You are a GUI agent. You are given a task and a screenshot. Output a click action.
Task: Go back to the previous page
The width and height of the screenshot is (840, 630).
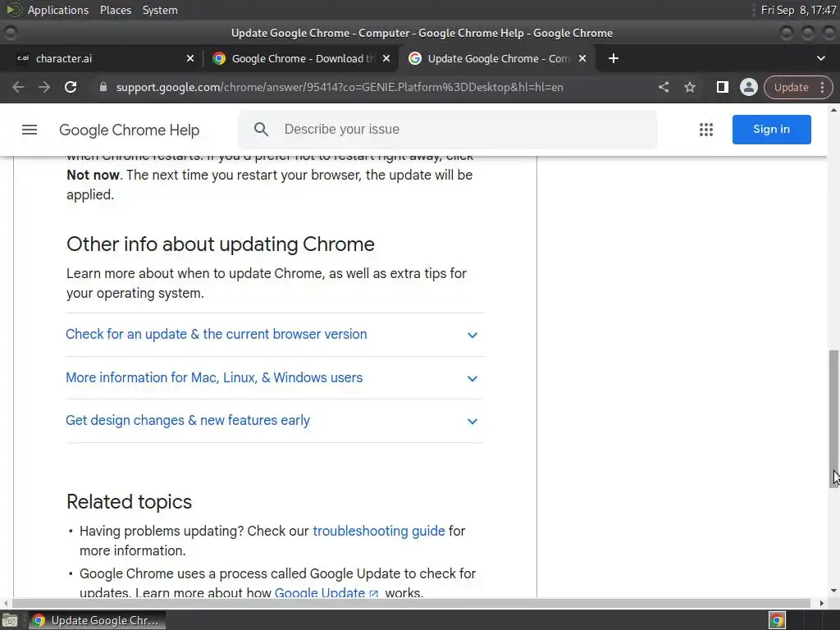coord(18,87)
